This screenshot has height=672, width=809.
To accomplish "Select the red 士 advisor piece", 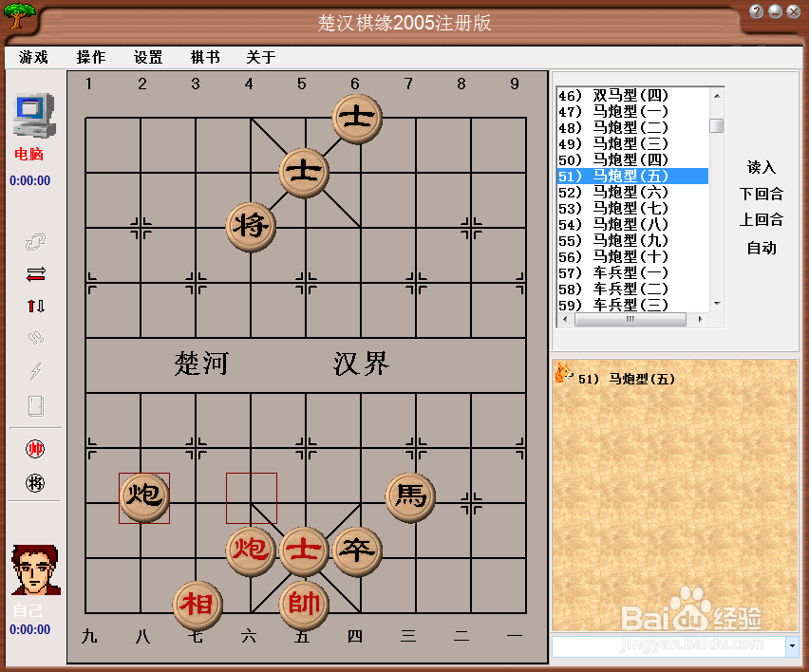I will coord(305,551).
